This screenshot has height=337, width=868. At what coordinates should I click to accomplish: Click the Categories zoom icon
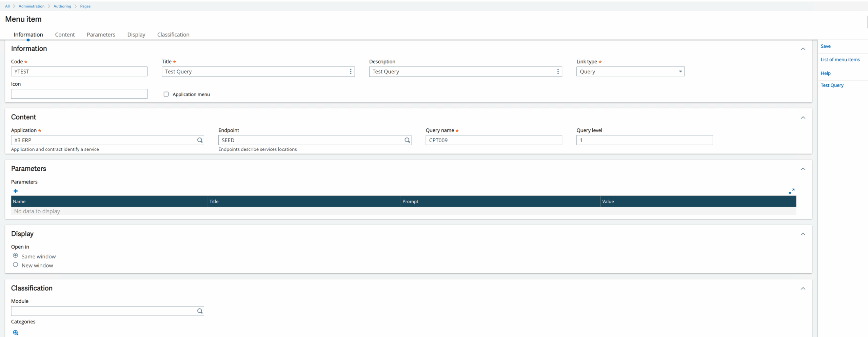tap(16, 332)
